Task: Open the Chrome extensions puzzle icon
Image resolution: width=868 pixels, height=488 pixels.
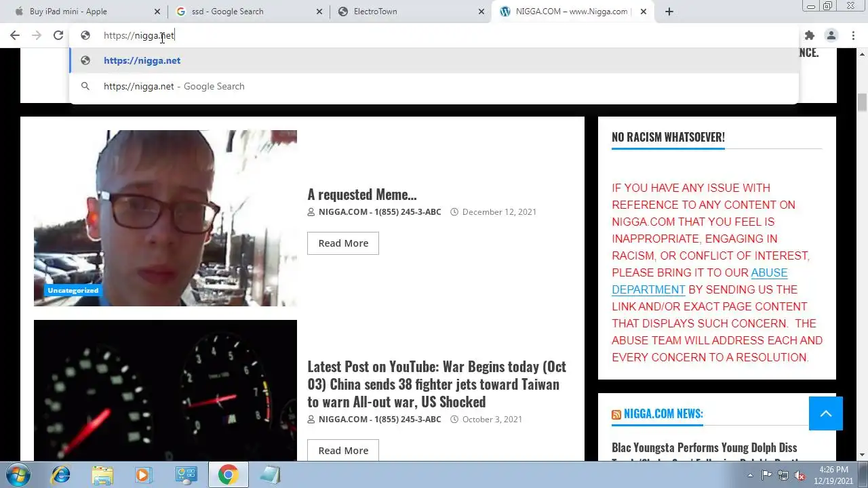Action: 809,35
